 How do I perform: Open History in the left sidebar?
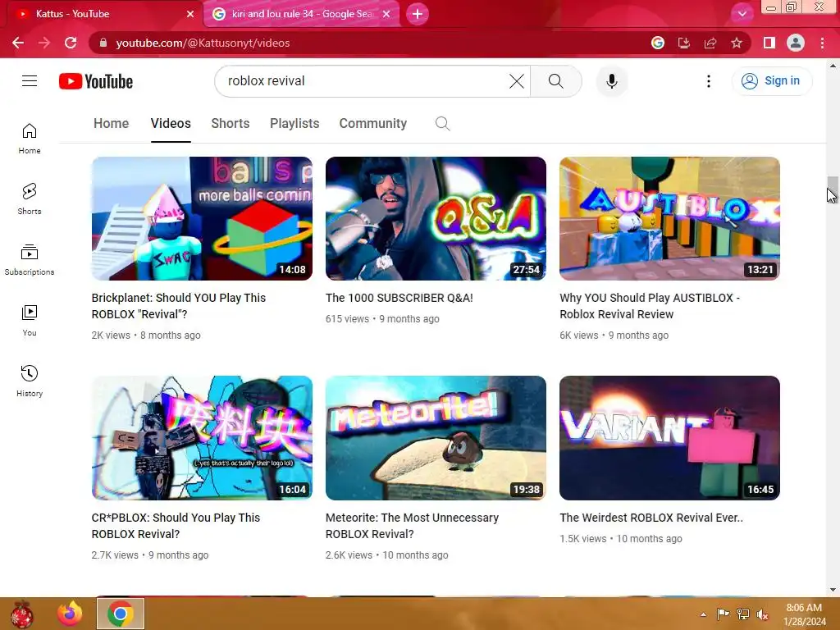[x=30, y=381]
